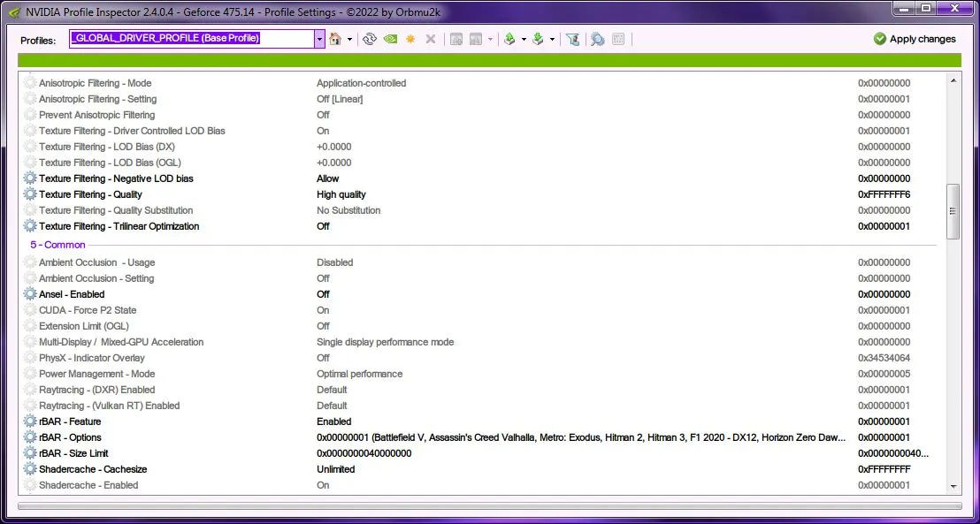Viewport: 980px width, 524px height.
Task: Click gear icon for Texture Filtering - Quality
Action: pyautogui.click(x=30, y=194)
